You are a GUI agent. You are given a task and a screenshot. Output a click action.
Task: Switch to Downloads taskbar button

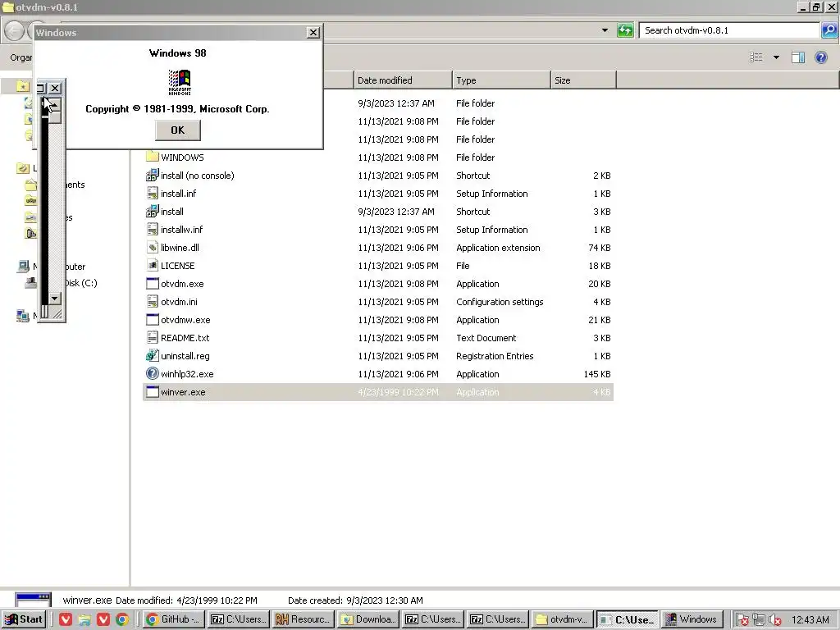point(368,619)
